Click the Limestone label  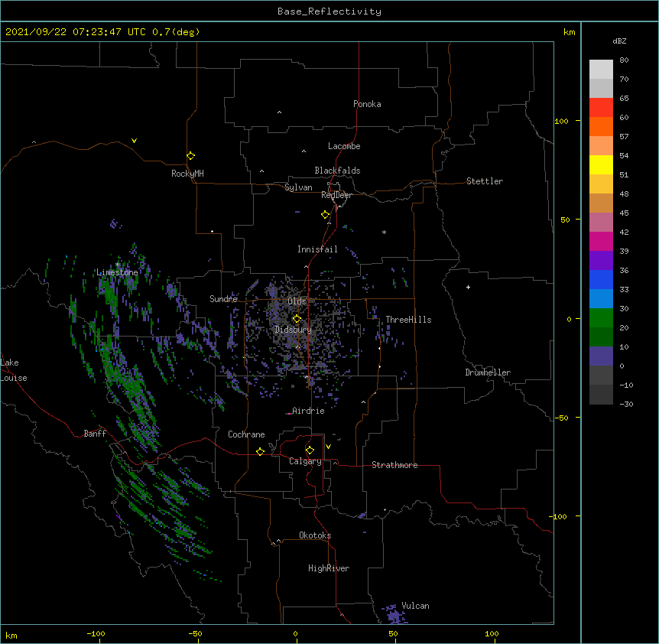117,272
